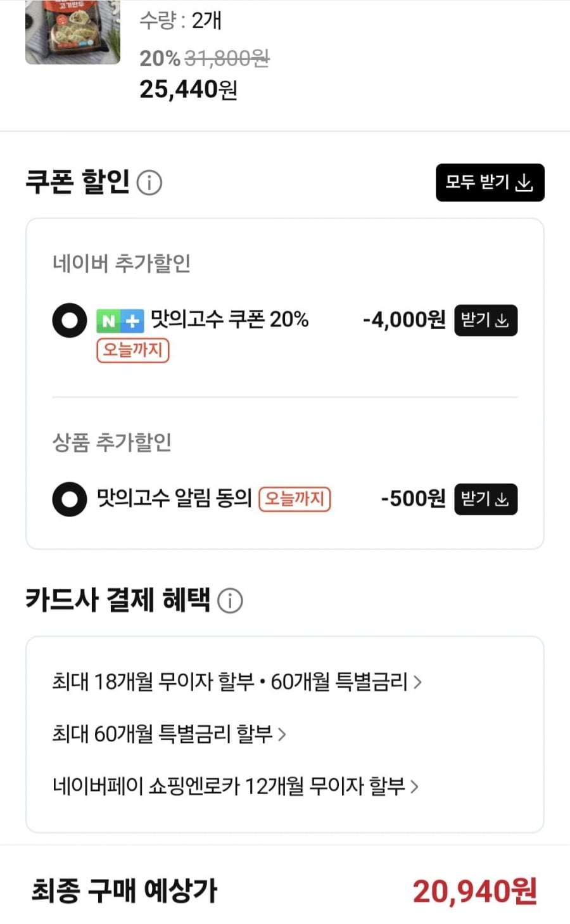Download the -500원 coupon with 받기
Image resolution: width=570 pixels, height=924 pixels.
coord(486,499)
